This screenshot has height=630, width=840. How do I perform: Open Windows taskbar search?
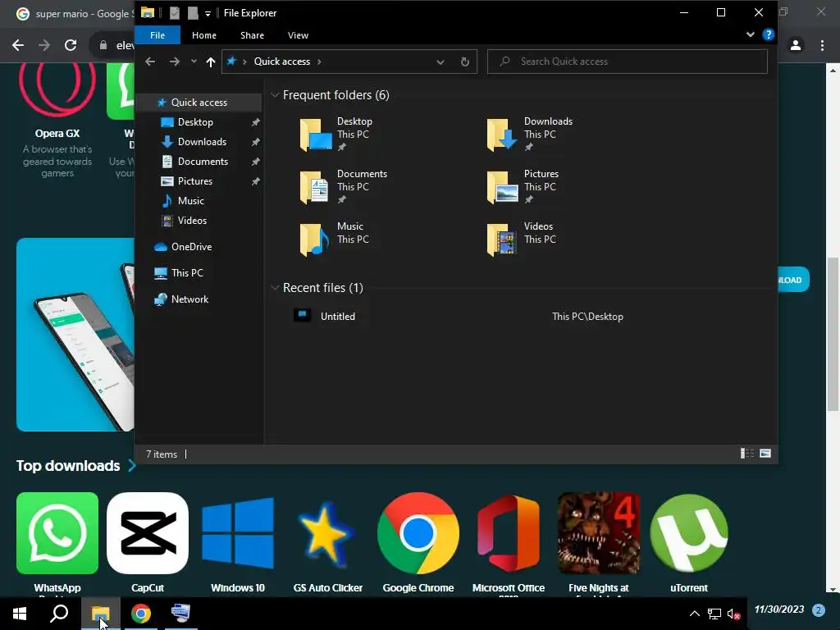pos(59,614)
